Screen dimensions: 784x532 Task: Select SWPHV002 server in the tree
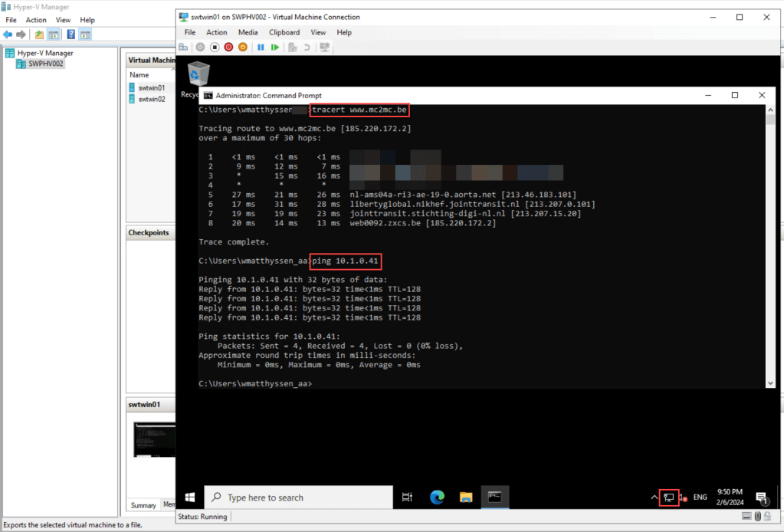click(46, 64)
